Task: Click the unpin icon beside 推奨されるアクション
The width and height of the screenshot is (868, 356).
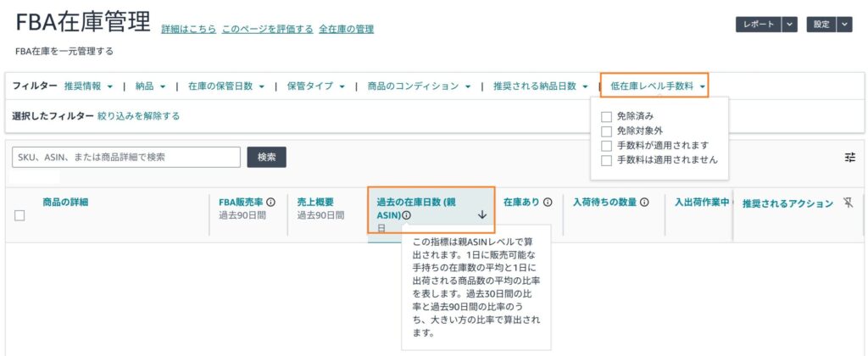Action: point(848,203)
